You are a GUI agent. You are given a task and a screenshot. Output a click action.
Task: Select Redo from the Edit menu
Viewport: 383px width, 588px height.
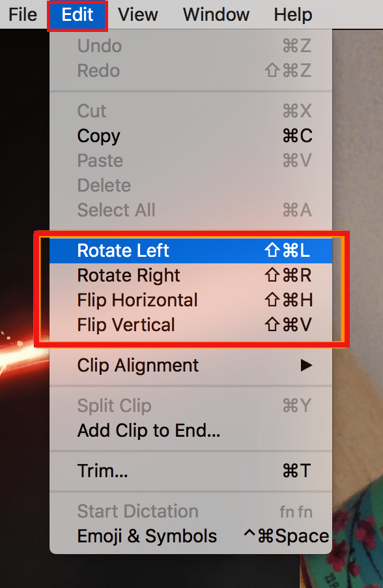[x=97, y=70]
